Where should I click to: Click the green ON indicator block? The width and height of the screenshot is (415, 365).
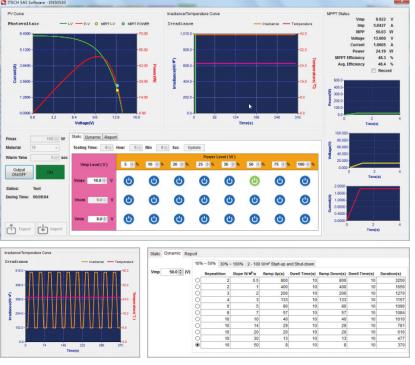click(x=50, y=172)
